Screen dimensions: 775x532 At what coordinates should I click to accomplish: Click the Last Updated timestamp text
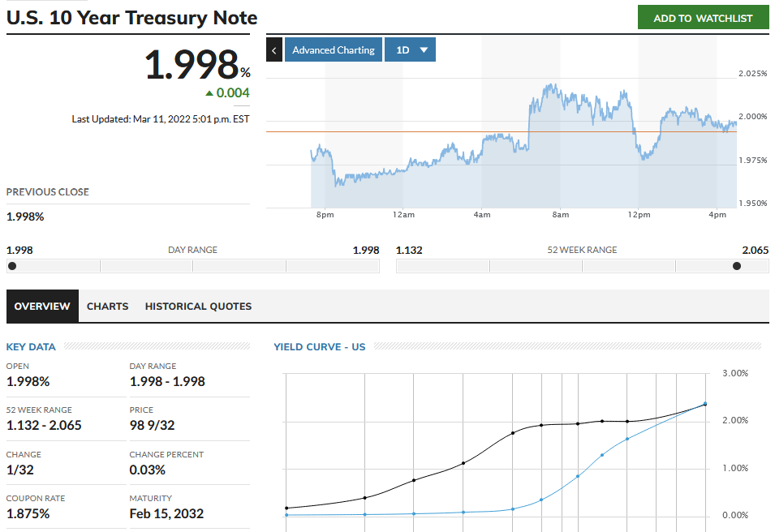click(161, 119)
